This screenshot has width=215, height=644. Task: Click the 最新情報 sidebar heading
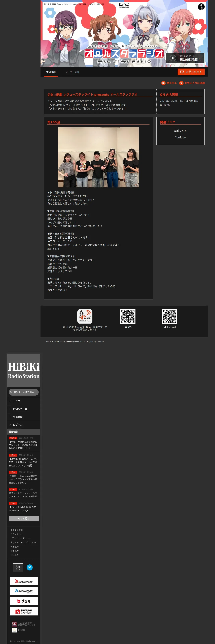[x=14, y=432]
